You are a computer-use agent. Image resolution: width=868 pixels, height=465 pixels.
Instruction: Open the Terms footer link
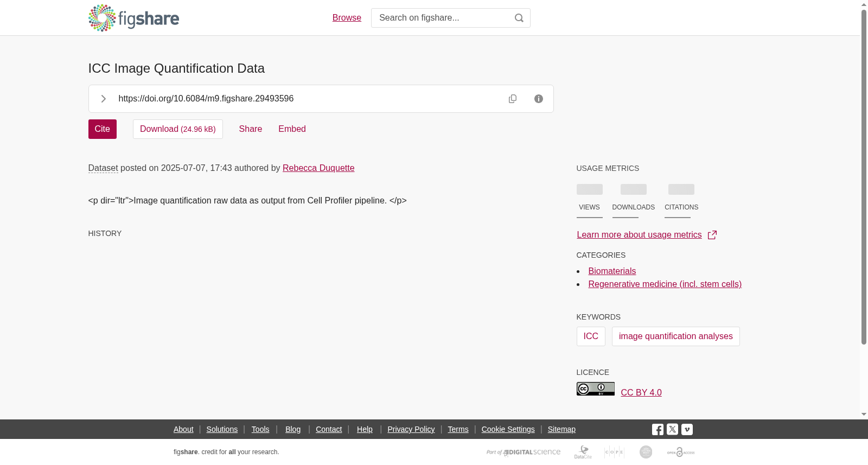coord(458,429)
